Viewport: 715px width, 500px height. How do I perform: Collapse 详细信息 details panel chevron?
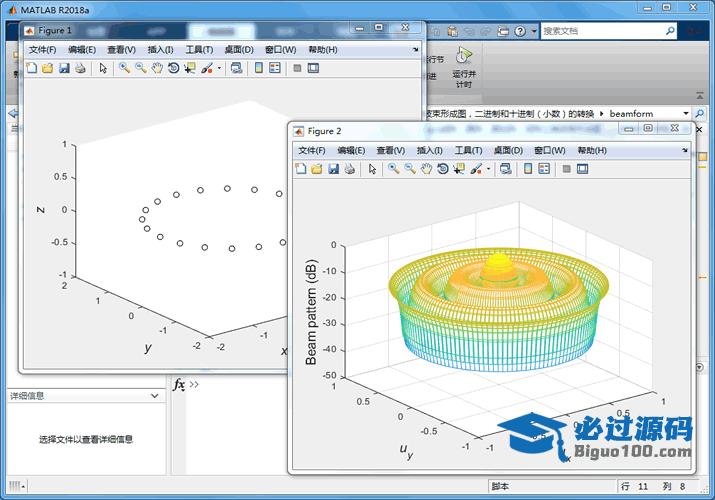click(x=155, y=396)
